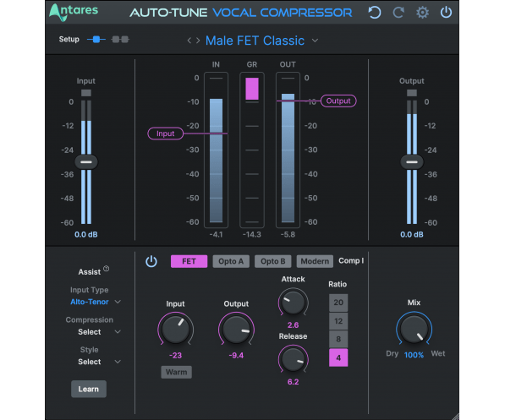The image size is (505, 420).
Task: Click the Dry label under Mix
Action: pos(392,354)
